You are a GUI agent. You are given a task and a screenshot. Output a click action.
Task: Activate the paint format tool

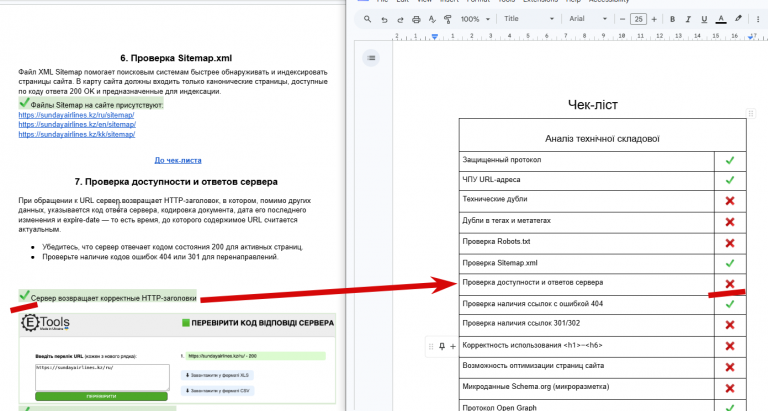coord(448,19)
